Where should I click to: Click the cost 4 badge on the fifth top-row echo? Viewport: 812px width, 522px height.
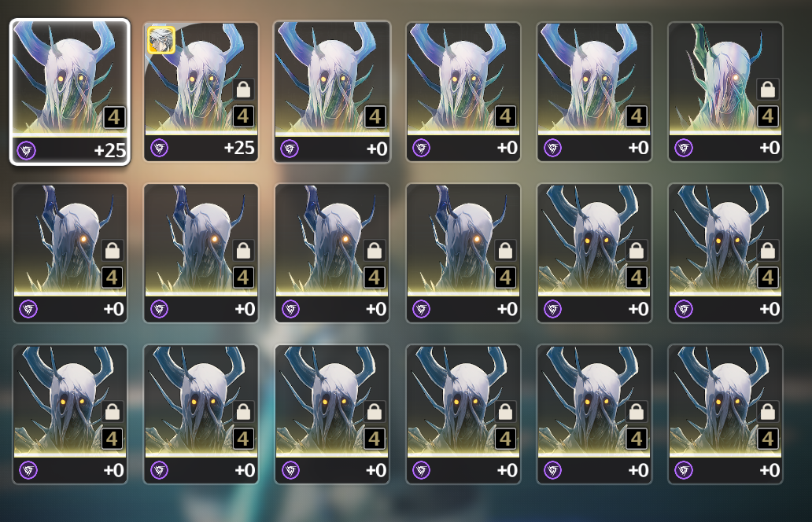(x=637, y=116)
